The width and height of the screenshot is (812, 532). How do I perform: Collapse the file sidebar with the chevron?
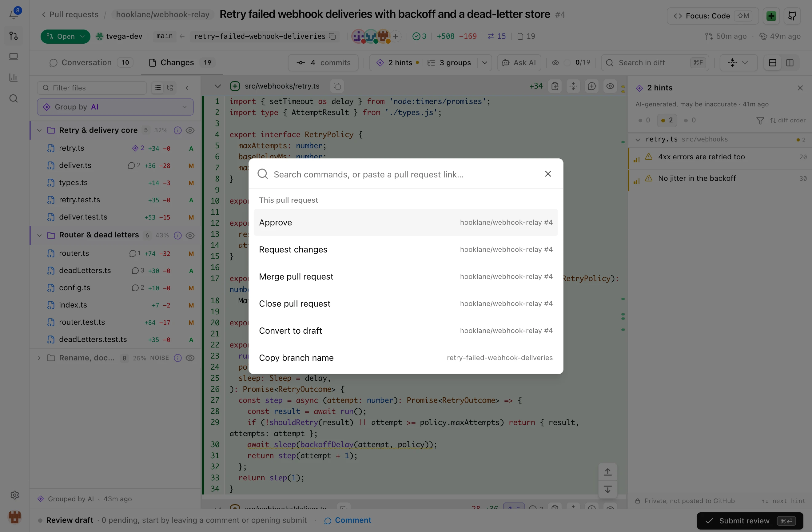pos(187,88)
